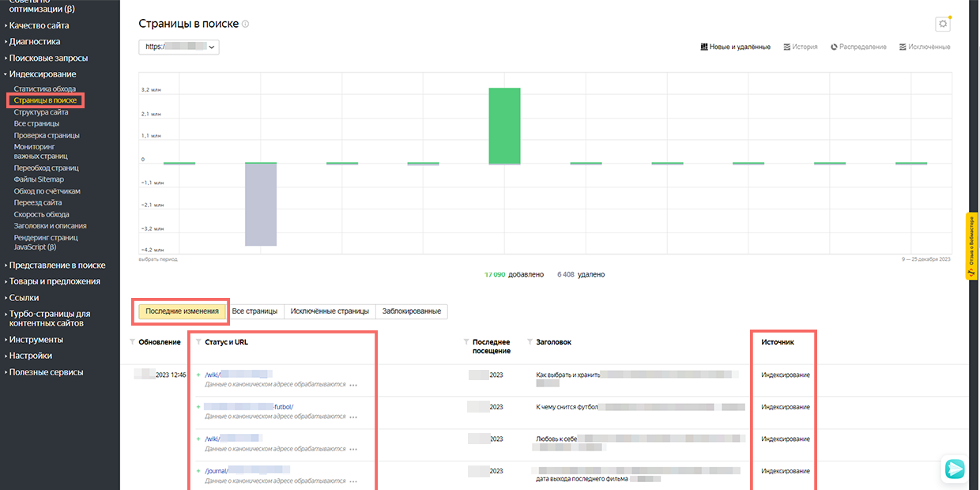The image size is (980, 490).
Task: Open the settings gear icon on the chart page
Action: pos(942,24)
